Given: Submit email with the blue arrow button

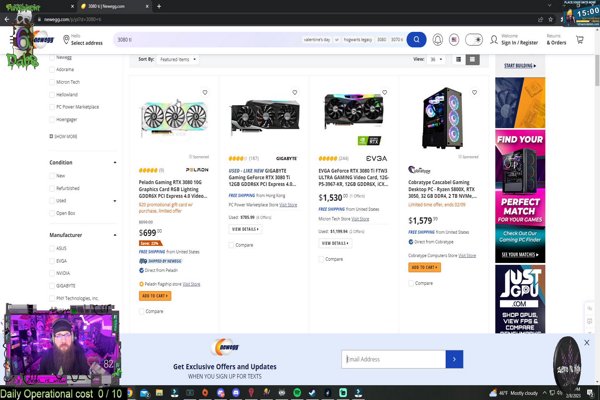Looking at the screenshot, I should 454,359.
